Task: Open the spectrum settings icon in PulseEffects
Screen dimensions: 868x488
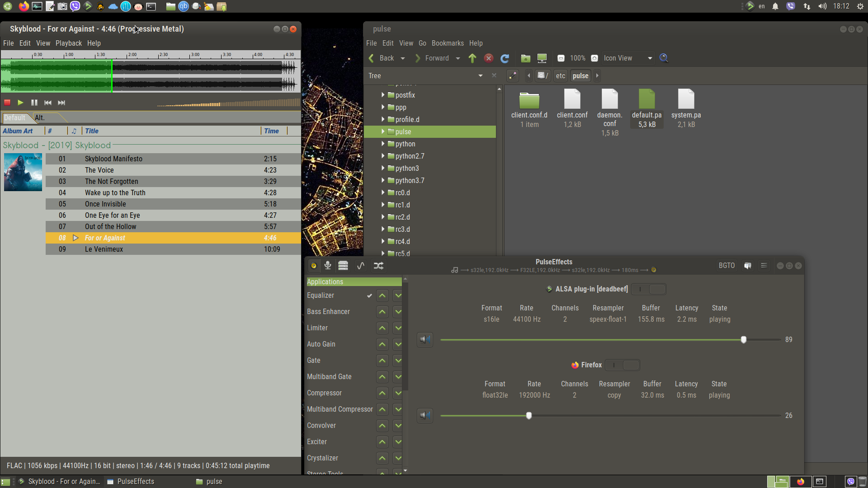Action: click(x=343, y=266)
